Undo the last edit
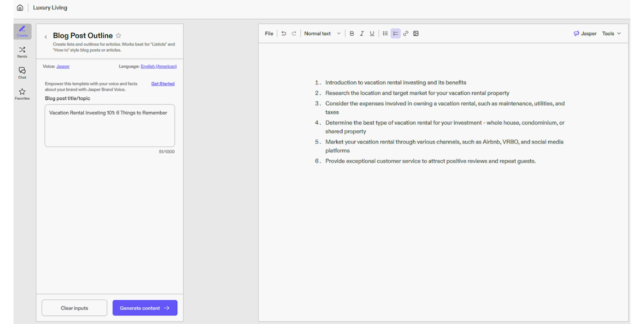The height and width of the screenshot is (324, 644). (x=284, y=33)
